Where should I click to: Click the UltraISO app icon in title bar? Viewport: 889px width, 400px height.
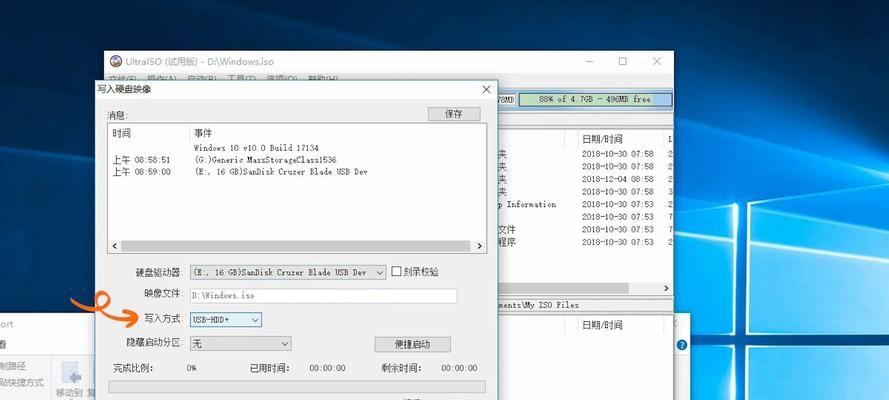[x=116, y=61]
